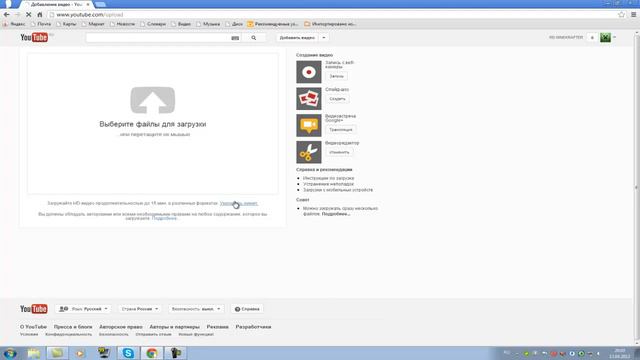Open media player from the taskbar

(x=80, y=353)
